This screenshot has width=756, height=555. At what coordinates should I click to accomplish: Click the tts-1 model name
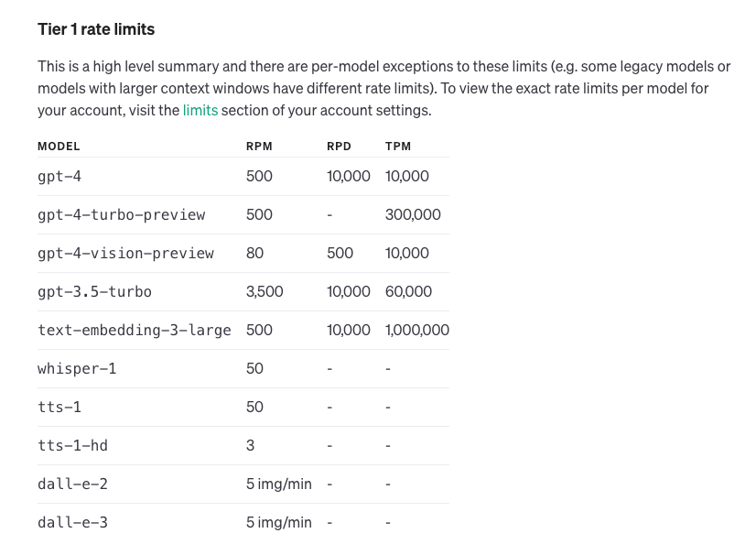pos(59,407)
